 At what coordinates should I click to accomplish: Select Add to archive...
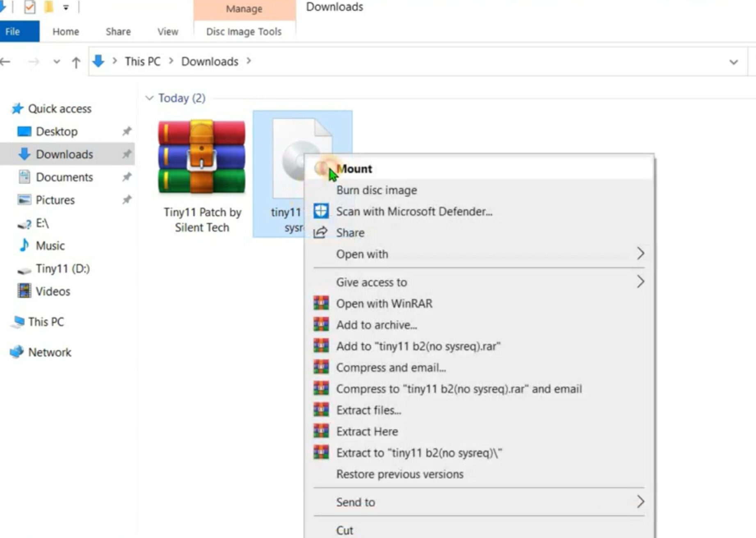[x=479, y=325]
